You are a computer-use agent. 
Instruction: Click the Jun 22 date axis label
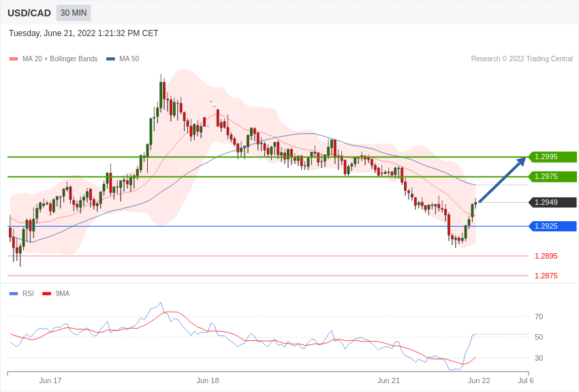pyautogui.click(x=479, y=380)
